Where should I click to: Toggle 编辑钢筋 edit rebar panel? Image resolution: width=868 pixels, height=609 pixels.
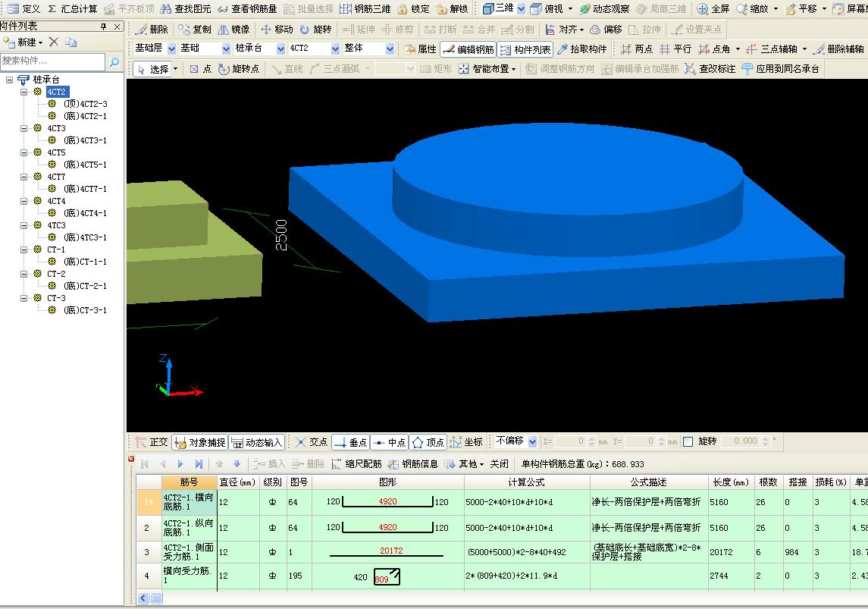[x=468, y=49]
